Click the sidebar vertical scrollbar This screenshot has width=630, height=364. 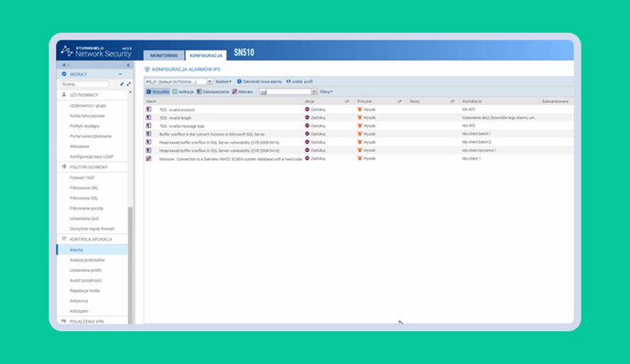[x=130, y=265]
